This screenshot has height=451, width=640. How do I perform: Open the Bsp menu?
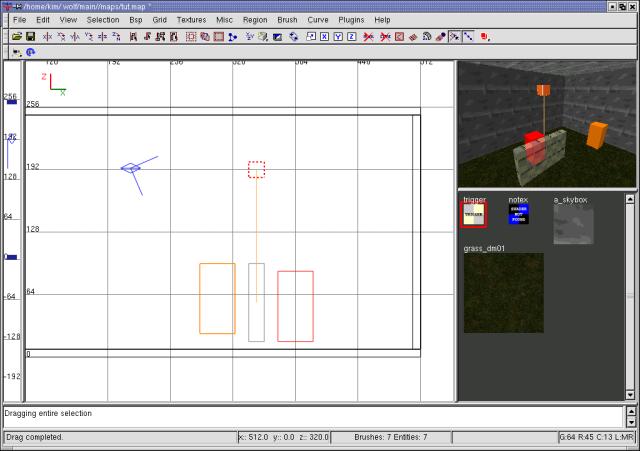[x=136, y=20]
